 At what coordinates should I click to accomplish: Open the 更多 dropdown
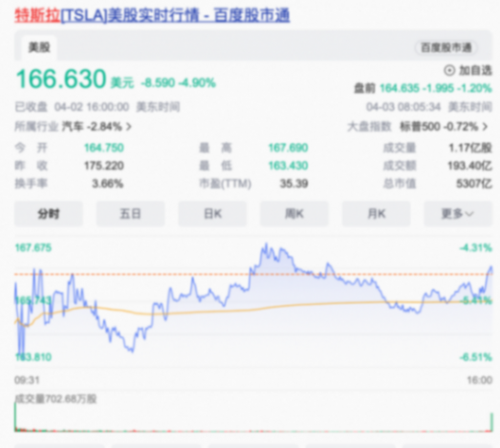[458, 214]
